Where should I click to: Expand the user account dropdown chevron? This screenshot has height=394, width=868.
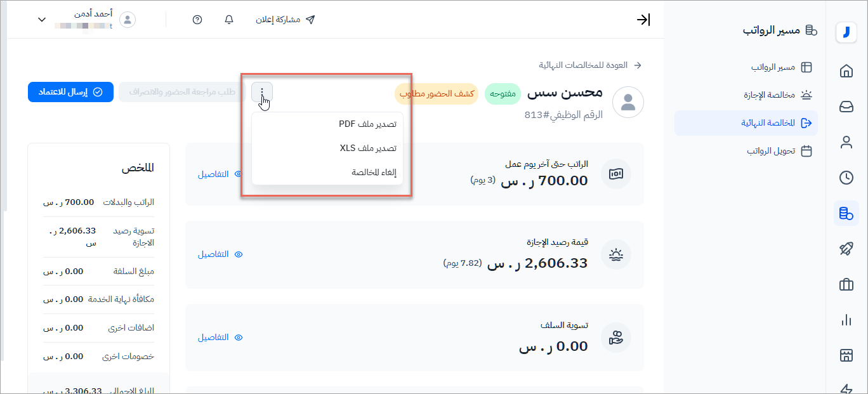42,20
